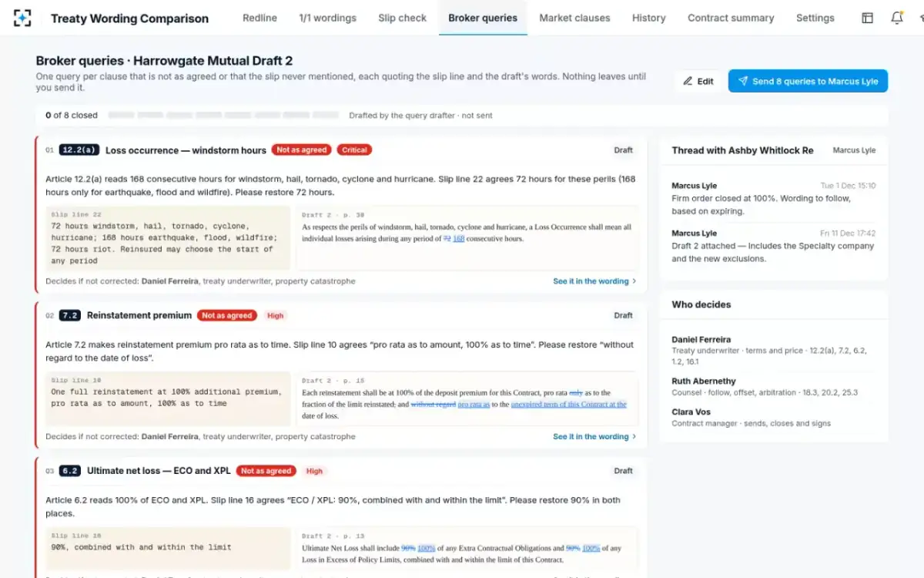Open the Contract summary tab

(x=731, y=18)
